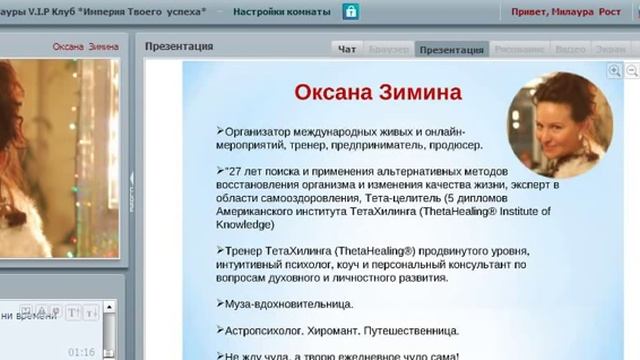Click the chat message ending ни времени
The image size is (640, 360).
(x=29, y=316)
